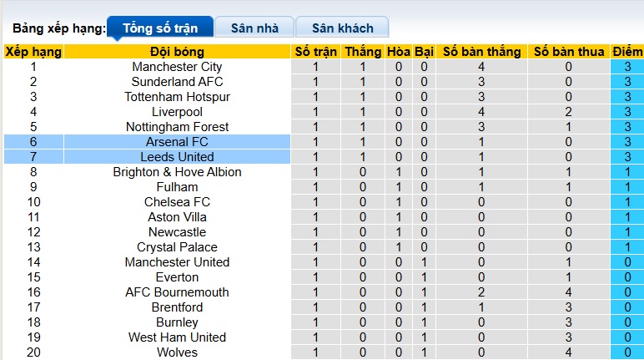Image resolution: width=644 pixels, height=360 pixels.
Task: Open the Sunderland AFC team link
Action: (x=177, y=82)
